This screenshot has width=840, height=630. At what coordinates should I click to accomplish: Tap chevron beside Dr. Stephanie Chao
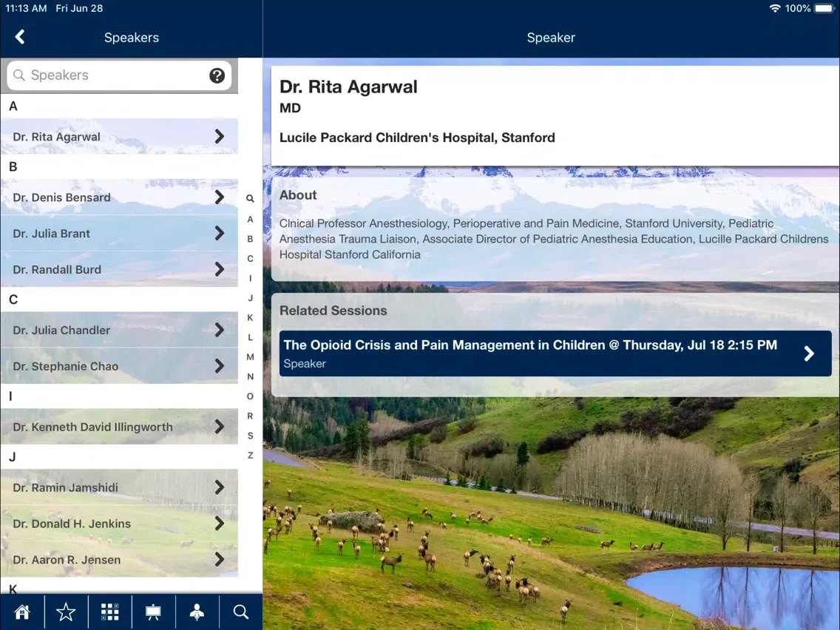(x=220, y=366)
